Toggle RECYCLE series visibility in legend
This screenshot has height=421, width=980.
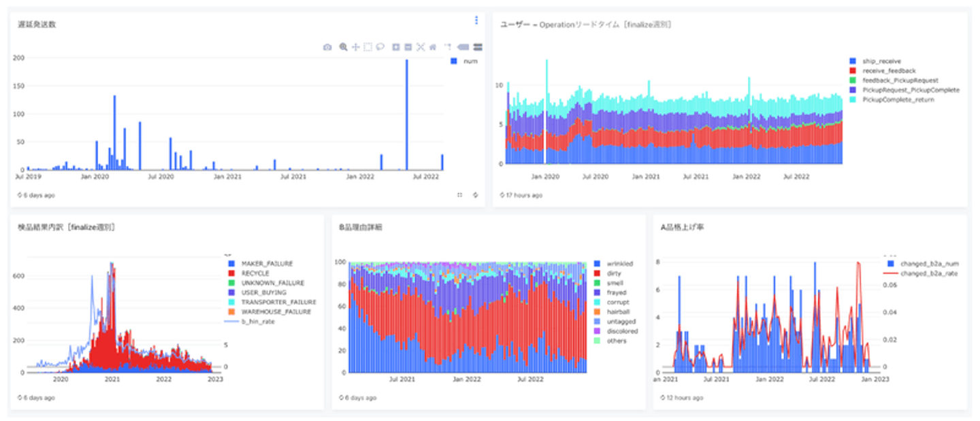pos(250,273)
